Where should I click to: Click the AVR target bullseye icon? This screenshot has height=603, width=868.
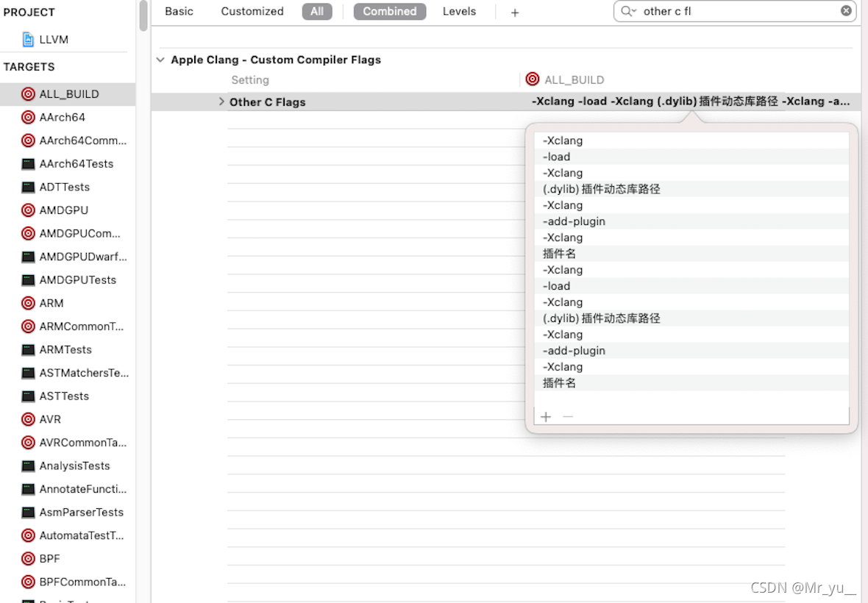coord(28,419)
